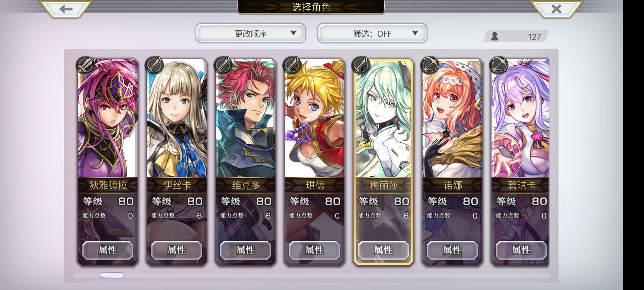
Task: Click the character count person icon
Action: (495, 37)
